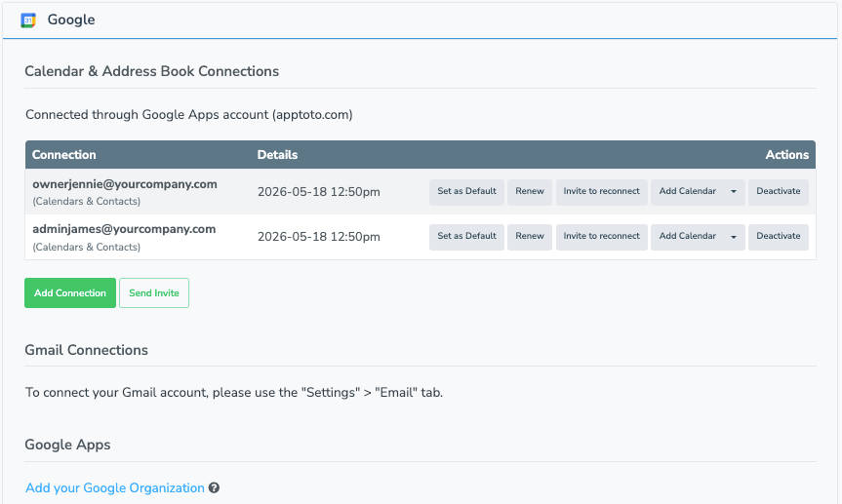
Task: Click the Details column header
Action: tap(277, 155)
